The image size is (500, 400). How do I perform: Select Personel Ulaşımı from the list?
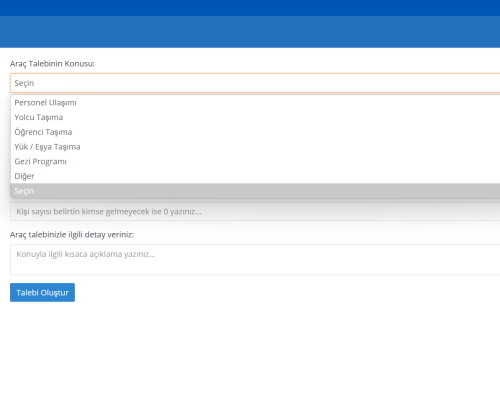coord(255,103)
